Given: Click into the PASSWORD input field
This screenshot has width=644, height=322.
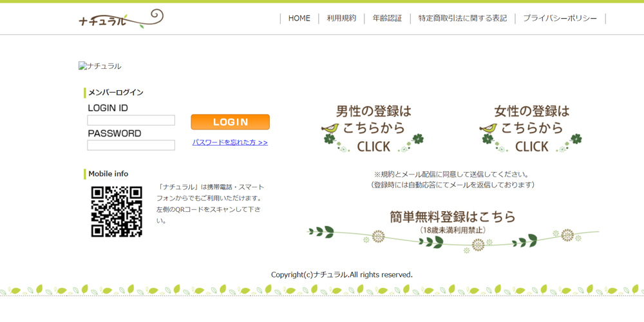Looking at the screenshot, I should tap(131, 146).
